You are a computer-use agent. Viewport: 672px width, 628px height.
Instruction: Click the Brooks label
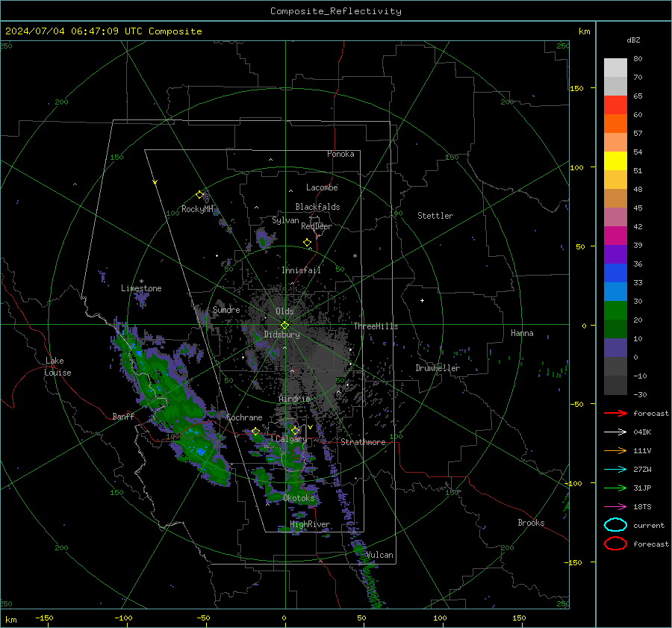531,523
